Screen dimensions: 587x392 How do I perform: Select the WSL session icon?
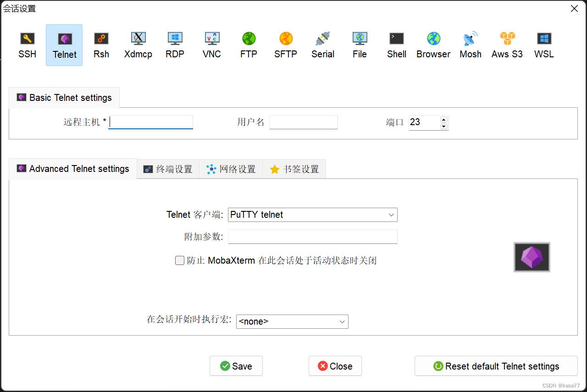click(544, 45)
